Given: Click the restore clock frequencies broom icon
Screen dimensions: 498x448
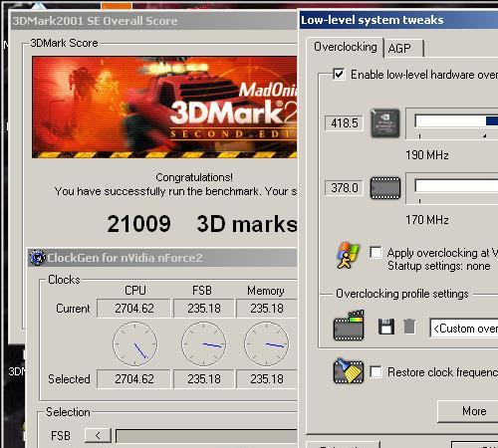Looking at the screenshot, I should [x=349, y=371].
